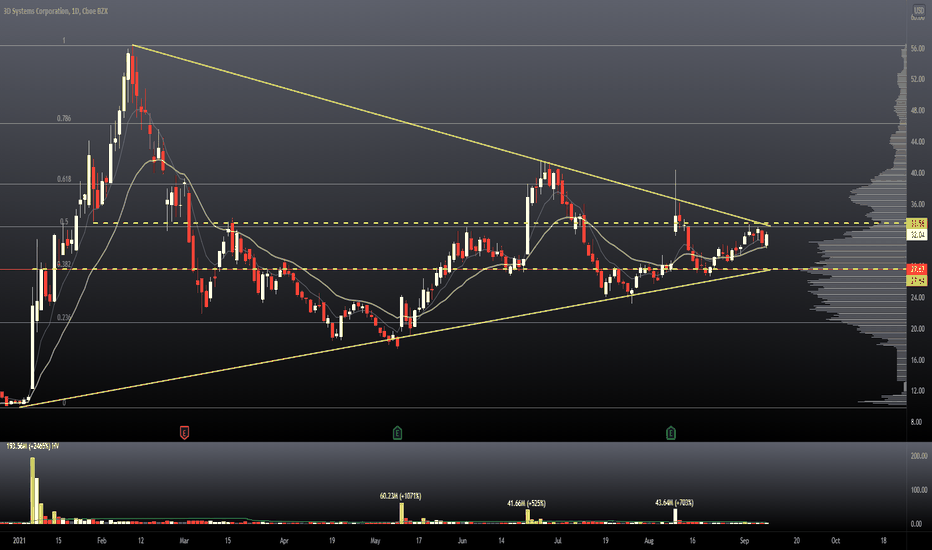Click the 20.00 price axis label

tap(917, 328)
